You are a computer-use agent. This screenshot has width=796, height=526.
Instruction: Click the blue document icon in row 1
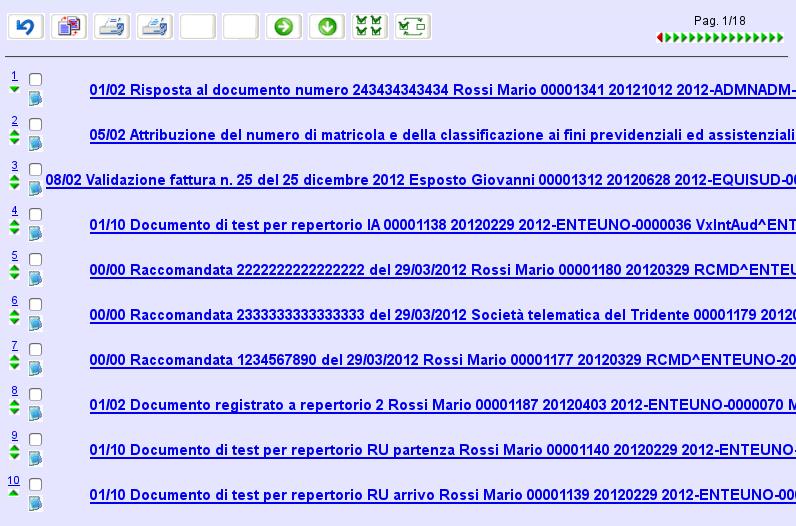pos(35,98)
